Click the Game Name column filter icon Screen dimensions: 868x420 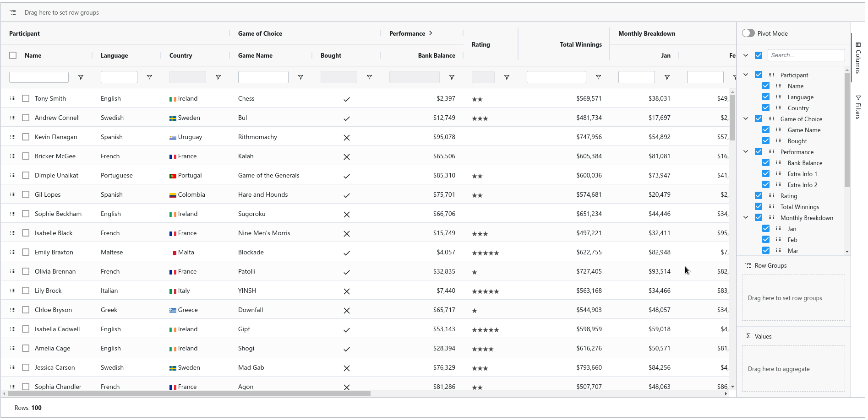[x=300, y=77]
